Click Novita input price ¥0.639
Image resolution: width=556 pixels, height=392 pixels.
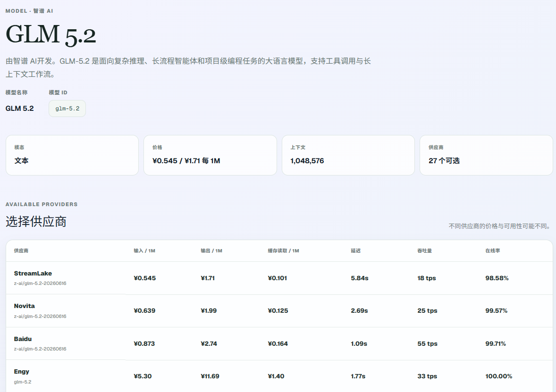(x=145, y=311)
